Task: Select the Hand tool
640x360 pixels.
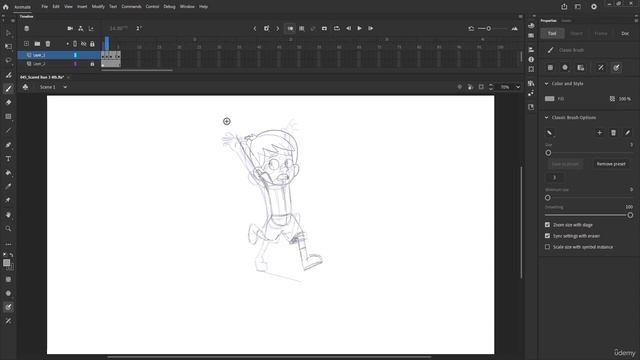Action: tap(8, 215)
